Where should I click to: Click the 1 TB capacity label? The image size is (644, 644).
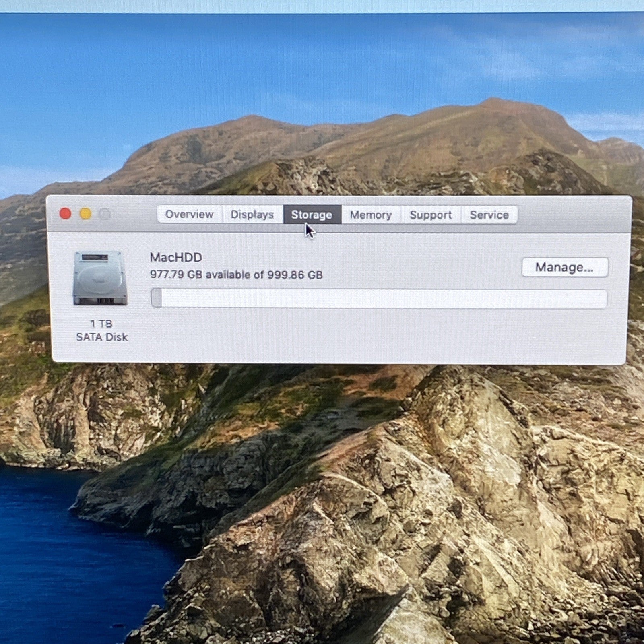(101, 324)
